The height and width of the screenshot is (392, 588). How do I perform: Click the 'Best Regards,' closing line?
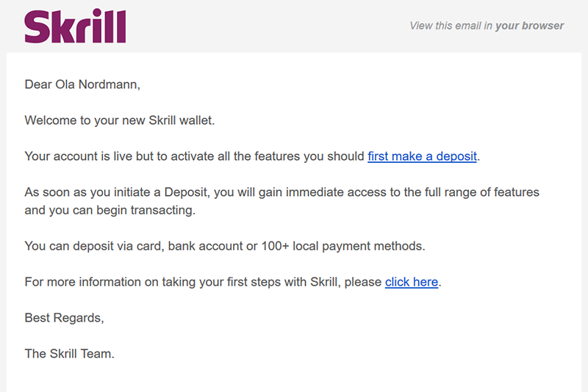[x=64, y=318]
